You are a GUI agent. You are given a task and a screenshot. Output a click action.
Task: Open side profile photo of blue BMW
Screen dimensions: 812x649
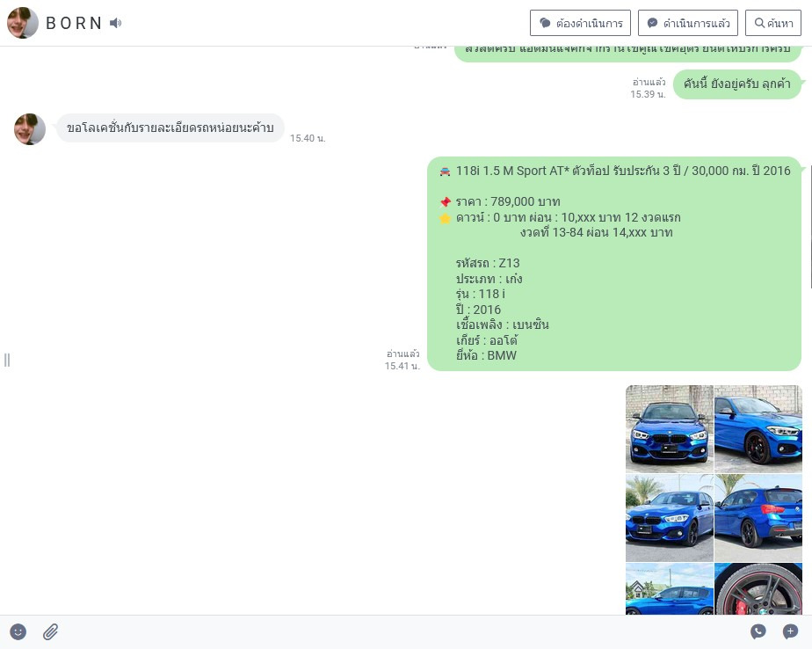click(669, 589)
